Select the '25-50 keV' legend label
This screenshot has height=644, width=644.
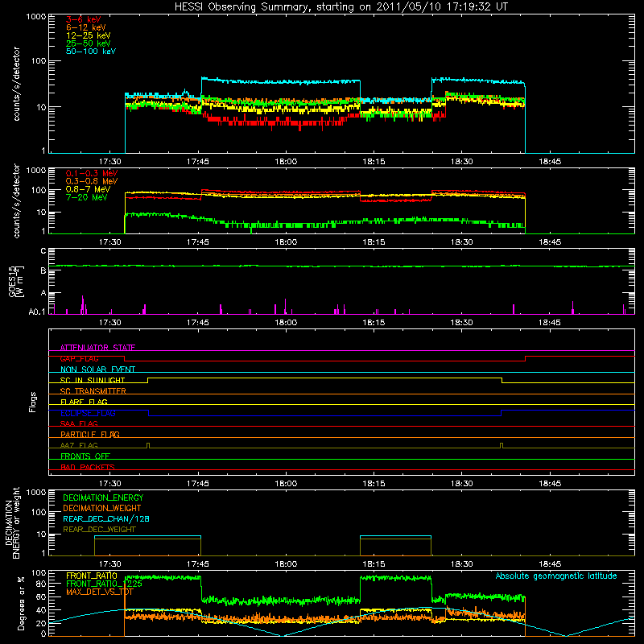(x=89, y=43)
